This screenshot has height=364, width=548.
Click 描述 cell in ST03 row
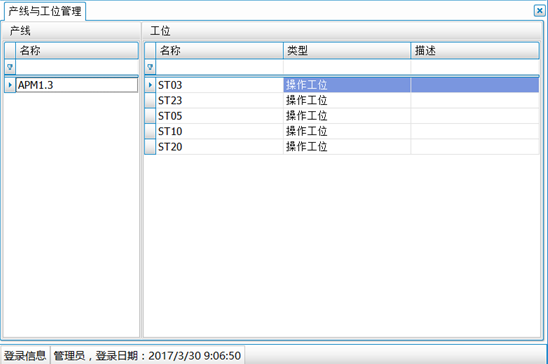click(475, 85)
